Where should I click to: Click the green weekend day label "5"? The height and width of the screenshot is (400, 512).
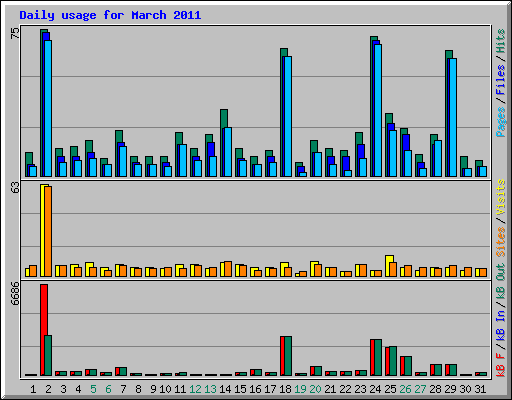pyautogui.click(x=93, y=389)
